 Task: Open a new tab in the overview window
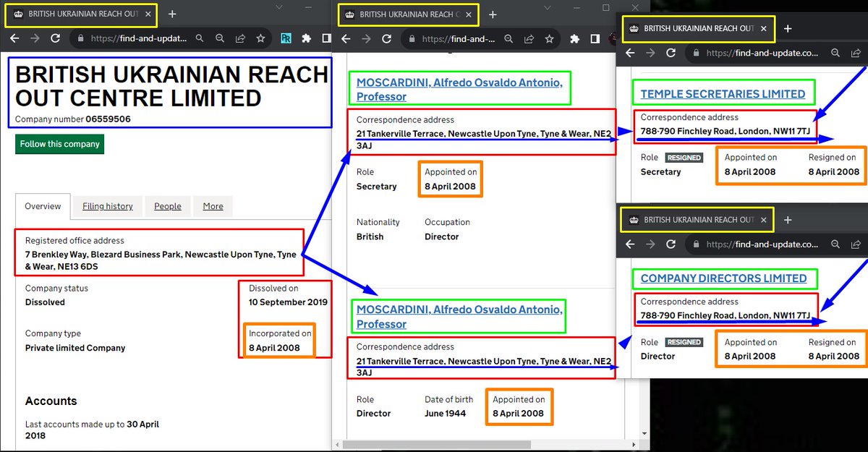(x=171, y=14)
